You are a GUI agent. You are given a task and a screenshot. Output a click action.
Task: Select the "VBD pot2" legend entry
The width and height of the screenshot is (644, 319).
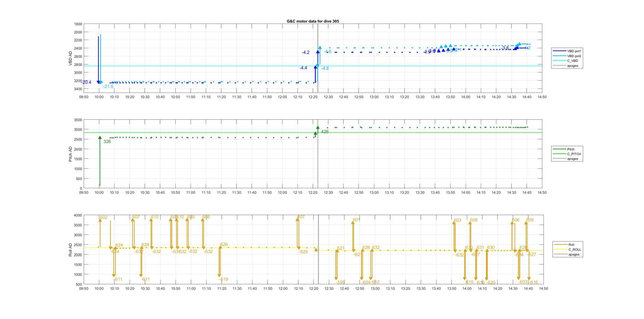click(x=575, y=56)
